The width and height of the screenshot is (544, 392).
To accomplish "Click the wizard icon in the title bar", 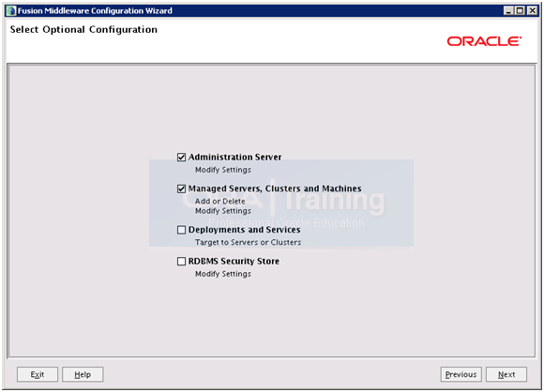I will tap(11, 10).
